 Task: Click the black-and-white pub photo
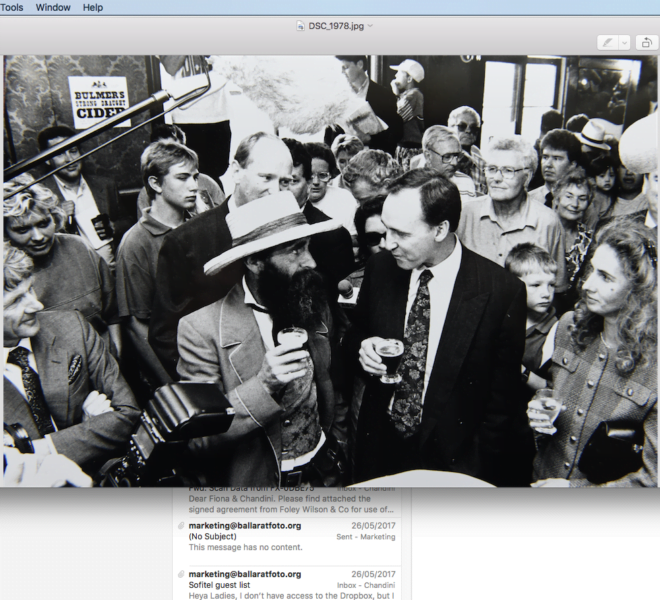pyautogui.click(x=330, y=270)
